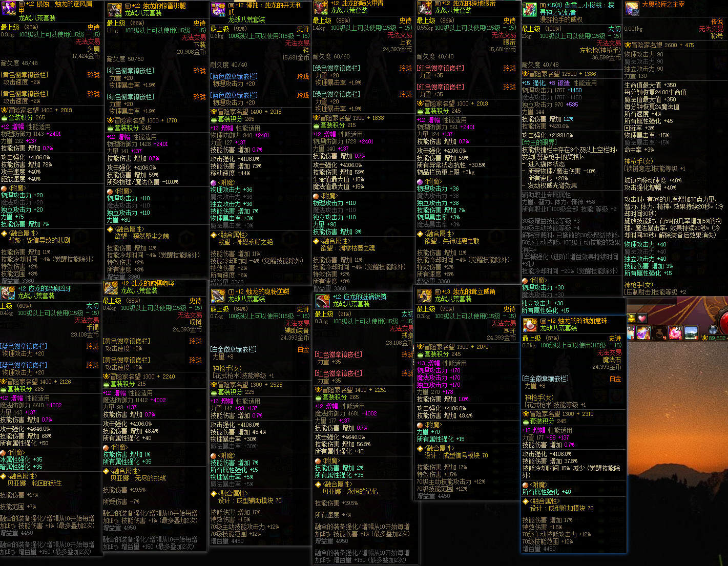Image resolution: width=728 pixels, height=566 pixels.
Task: Click the fusion text 贝亚娜：无尽的挑战
Action: 138,478
